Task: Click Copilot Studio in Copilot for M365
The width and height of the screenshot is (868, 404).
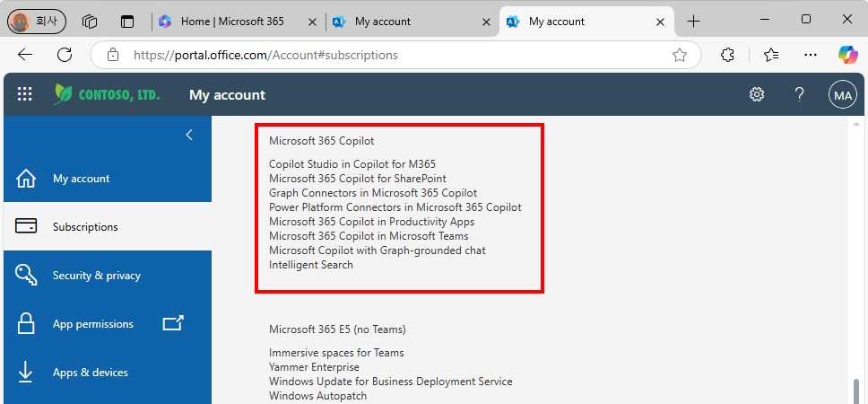Action: point(352,164)
